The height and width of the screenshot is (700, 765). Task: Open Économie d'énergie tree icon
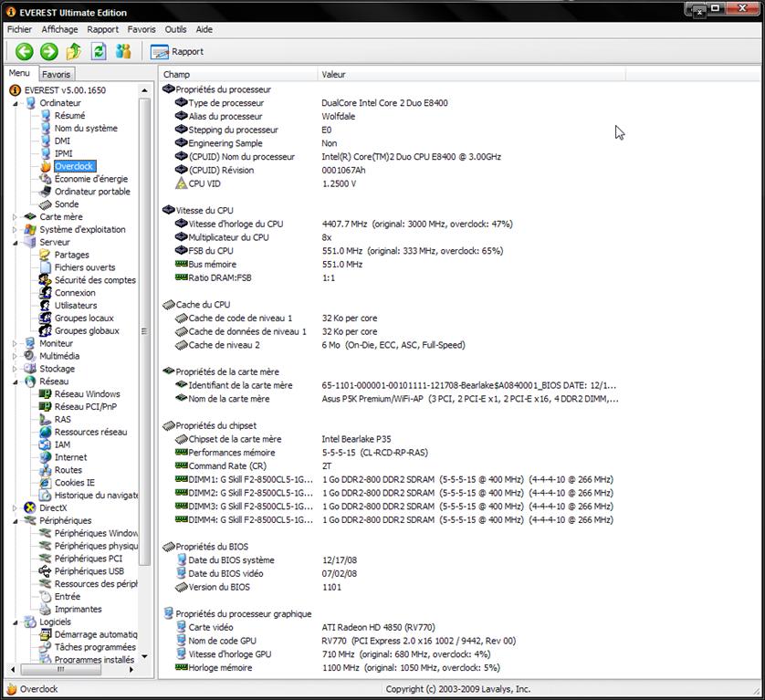(46, 179)
